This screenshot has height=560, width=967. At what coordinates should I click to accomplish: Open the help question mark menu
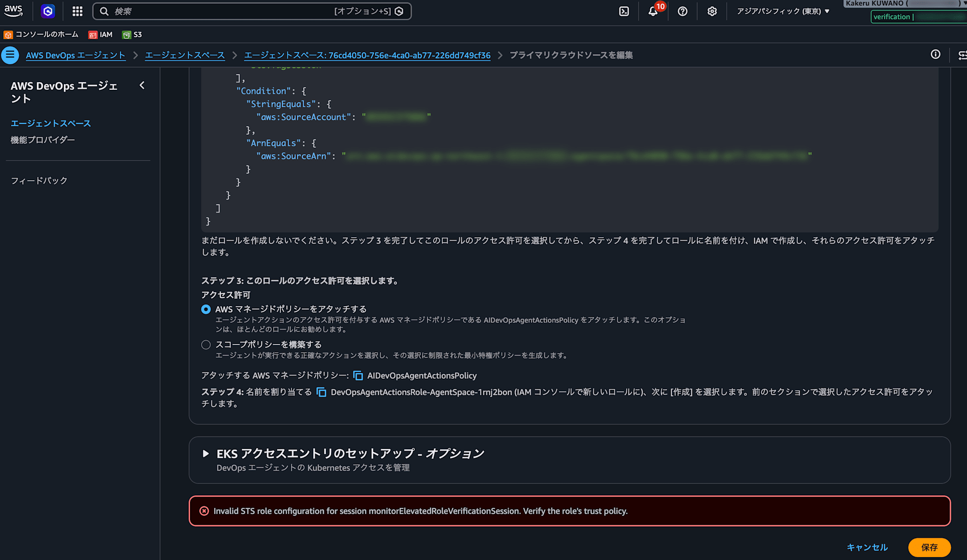(683, 11)
